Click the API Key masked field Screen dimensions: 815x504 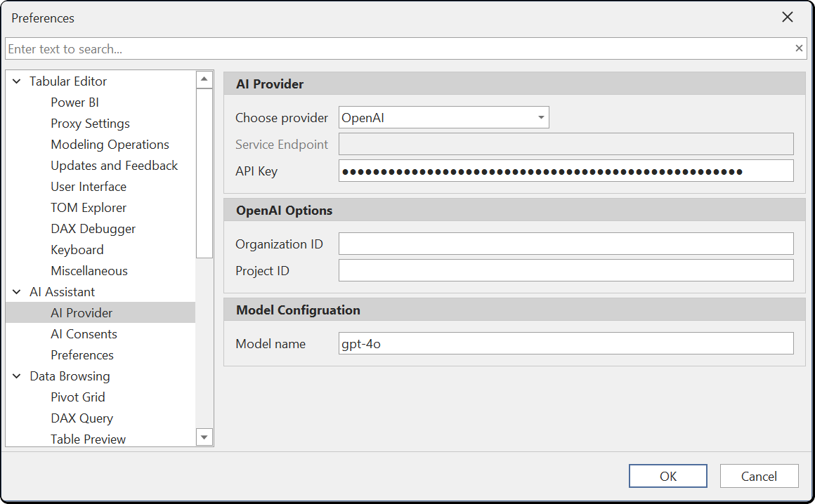pos(566,170)
